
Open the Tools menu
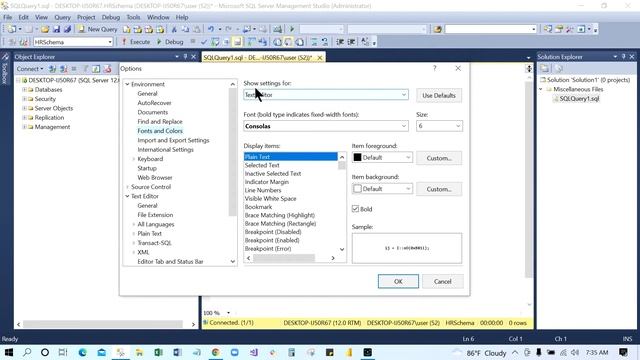(x=133, y=17)
